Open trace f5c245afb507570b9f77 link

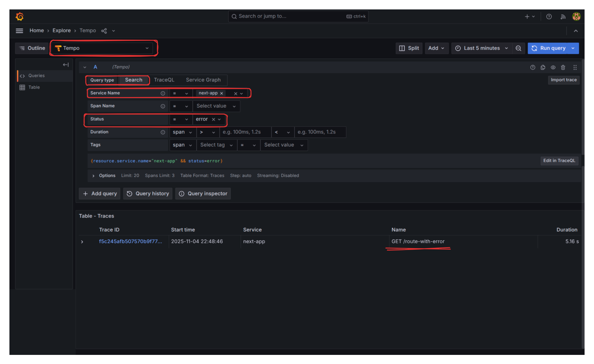point(130,241)
